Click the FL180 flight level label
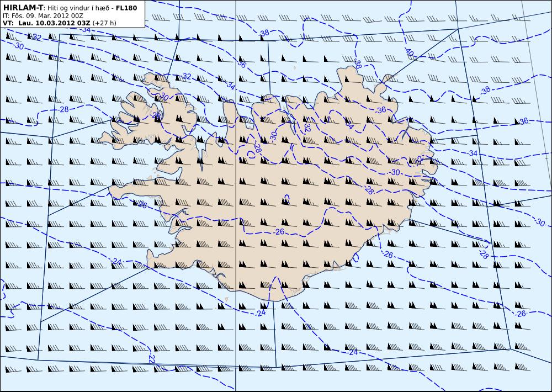The width and height of the screenshot is (552, 392). pyautogui.click(x=126, y=8)
